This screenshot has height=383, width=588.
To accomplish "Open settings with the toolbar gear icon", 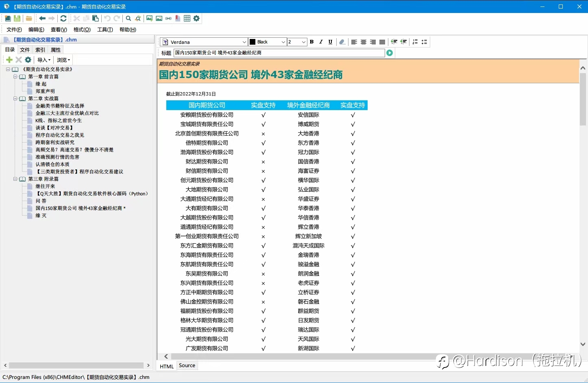I will [196, 18].
